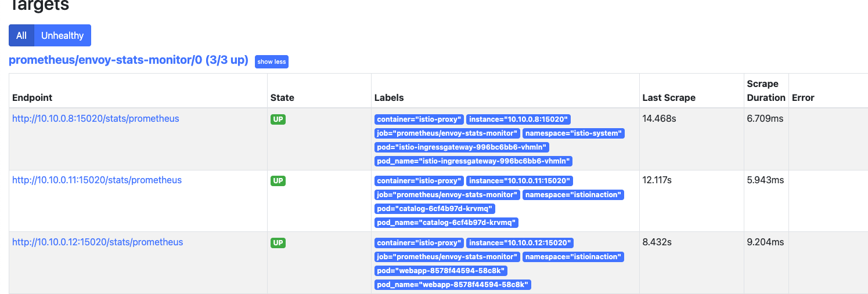
Task: Open endpoint http://10.10.0.12:15020/stats/prometheus
Action: pyautogui.click(x=98, y=242)
